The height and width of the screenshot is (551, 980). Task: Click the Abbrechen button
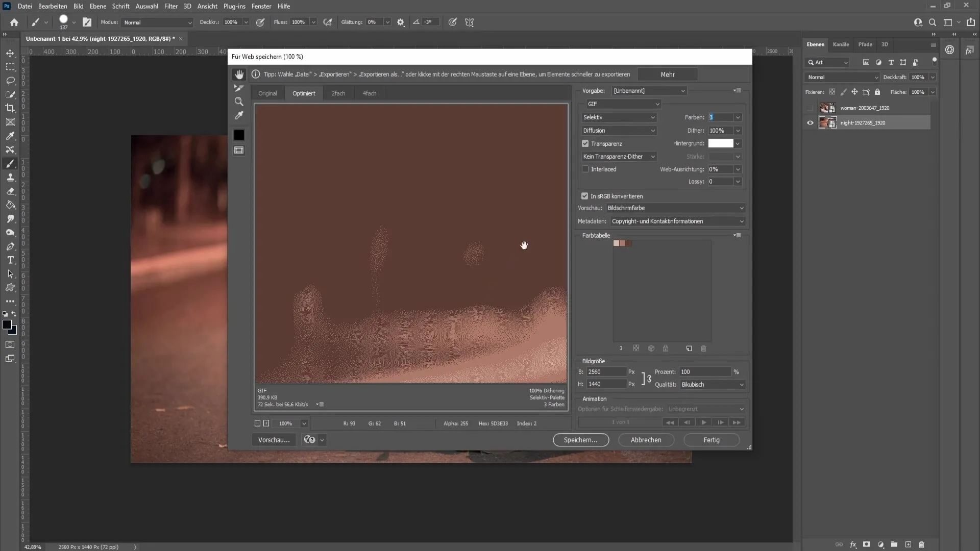[646, 440]
